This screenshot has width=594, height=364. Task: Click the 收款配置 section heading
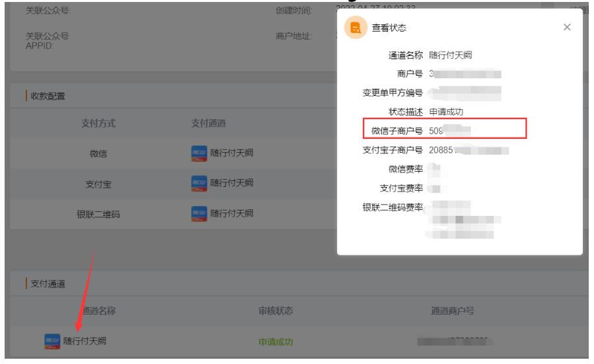[48, 96]
